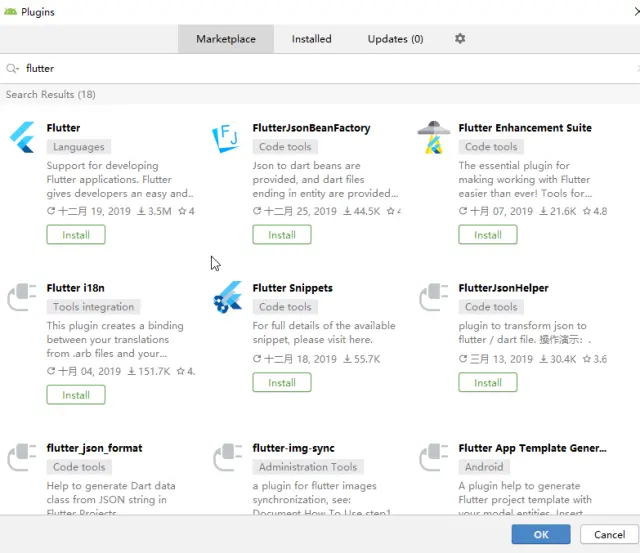This screenshot has width=640, height=553.
Task: Click the Flutter Enhancement Suite icon
Action: tap(433, 137)
